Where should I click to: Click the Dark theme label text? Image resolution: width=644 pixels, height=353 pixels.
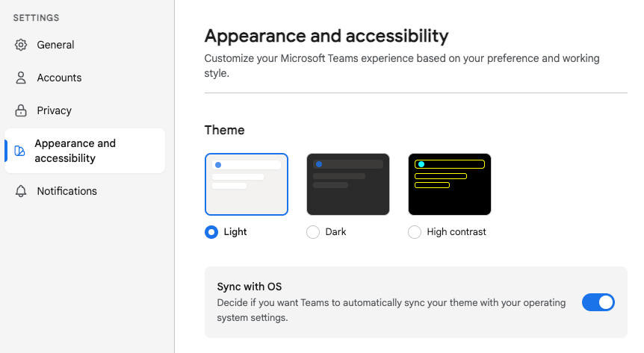[x=335, y=232]
